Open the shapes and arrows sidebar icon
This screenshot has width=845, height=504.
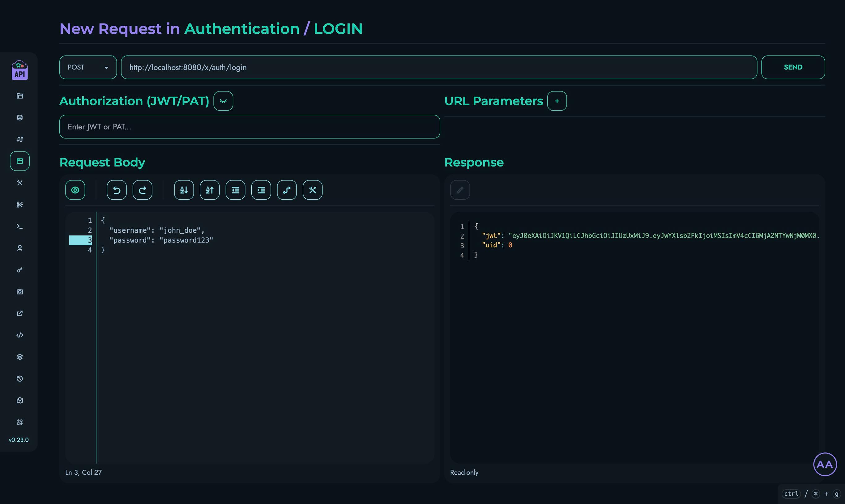pos(20,422)
